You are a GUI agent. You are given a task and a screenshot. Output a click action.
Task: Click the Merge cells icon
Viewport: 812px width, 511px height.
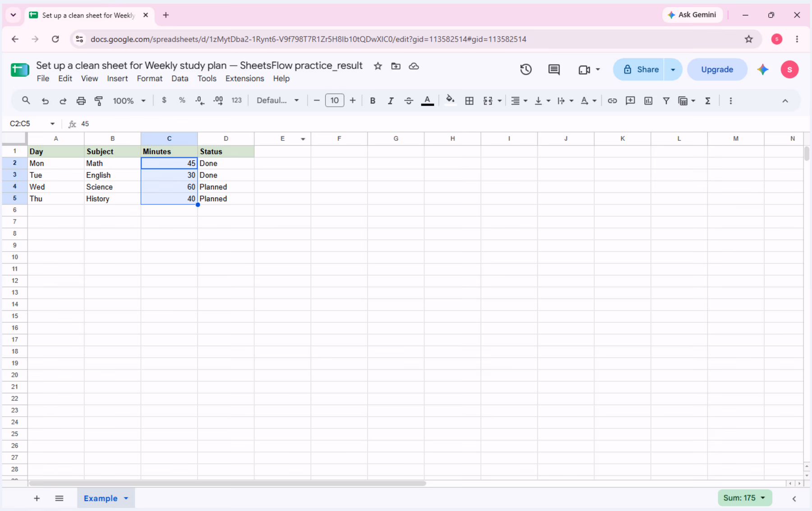coord(488,101)
